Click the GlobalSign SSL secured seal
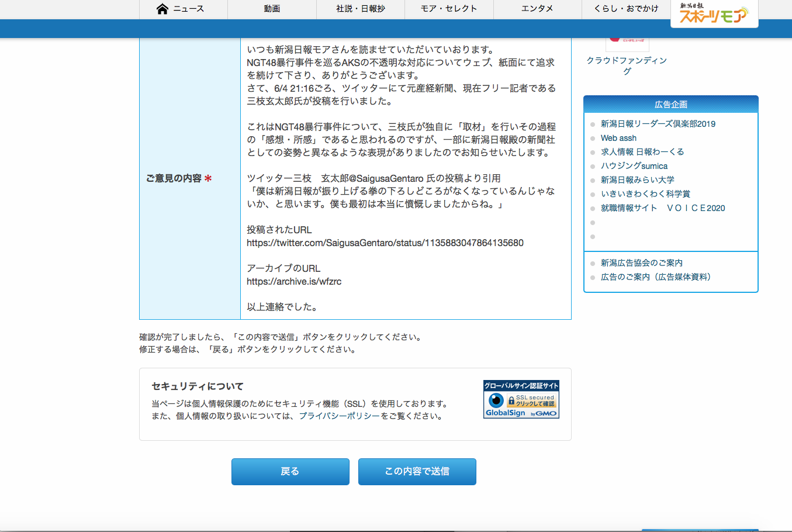Image resolution: width=792 pixels, height=532 pixels. tap(521, 399)
